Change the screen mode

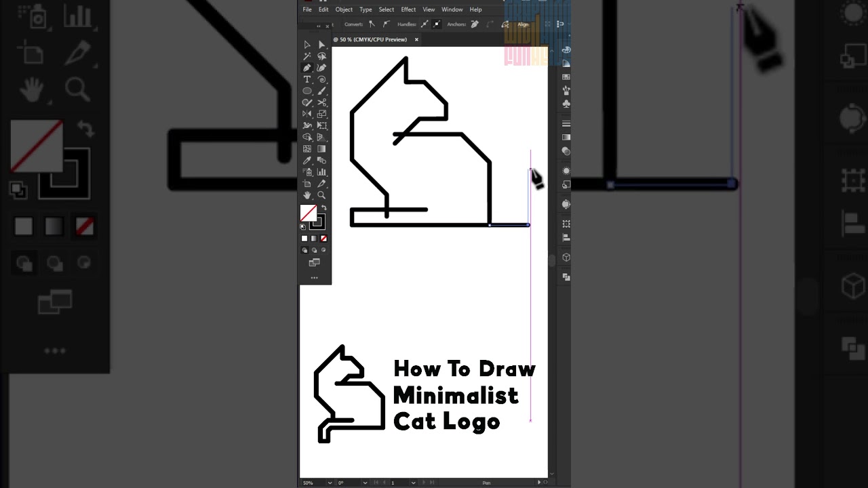(314, 262)
